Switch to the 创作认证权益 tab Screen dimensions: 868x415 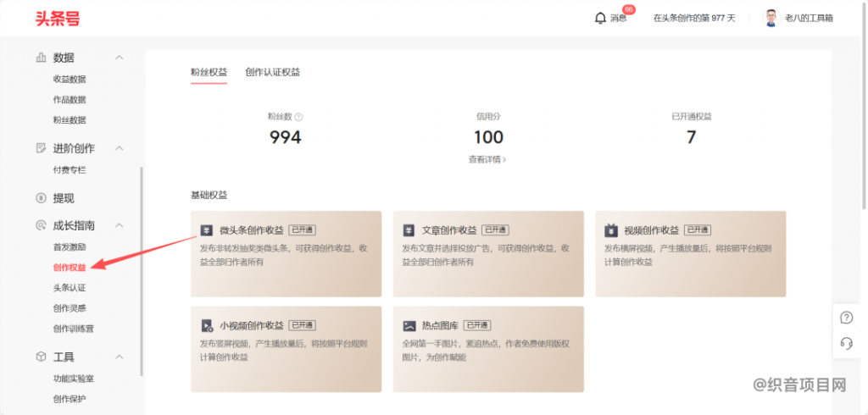point(273,73)
